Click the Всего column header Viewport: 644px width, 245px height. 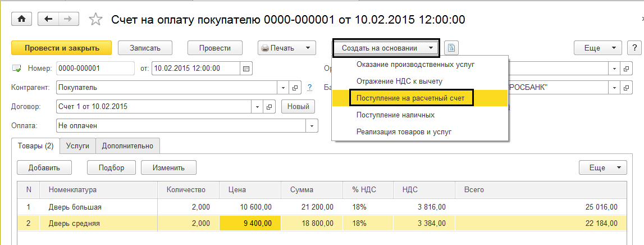[x=541, y=190]
